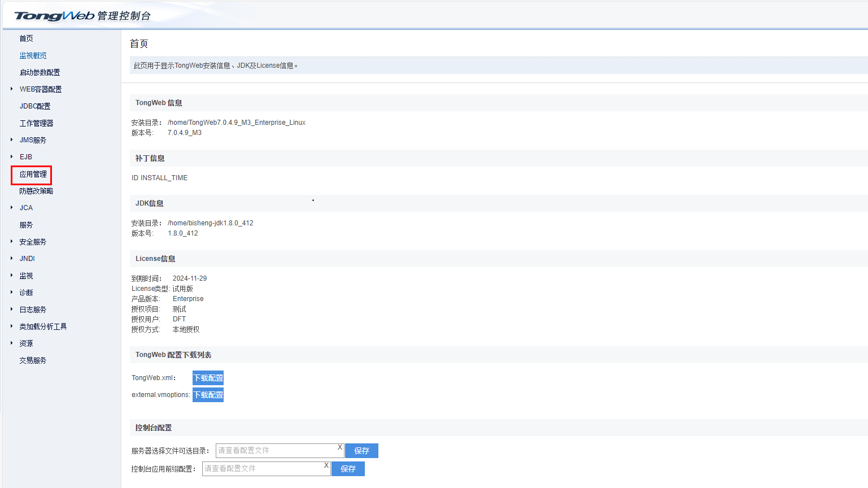This screenshot has height=488, width=868.
Task: Open 服务 in the sidebar
Action: click(26, 225)
